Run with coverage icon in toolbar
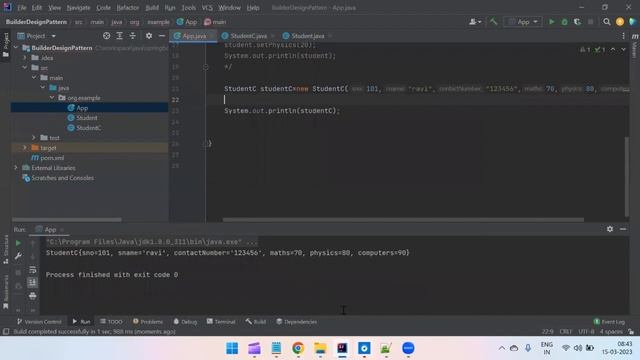The width and height of the screenshot is (640, 360). tap(577, 22)
